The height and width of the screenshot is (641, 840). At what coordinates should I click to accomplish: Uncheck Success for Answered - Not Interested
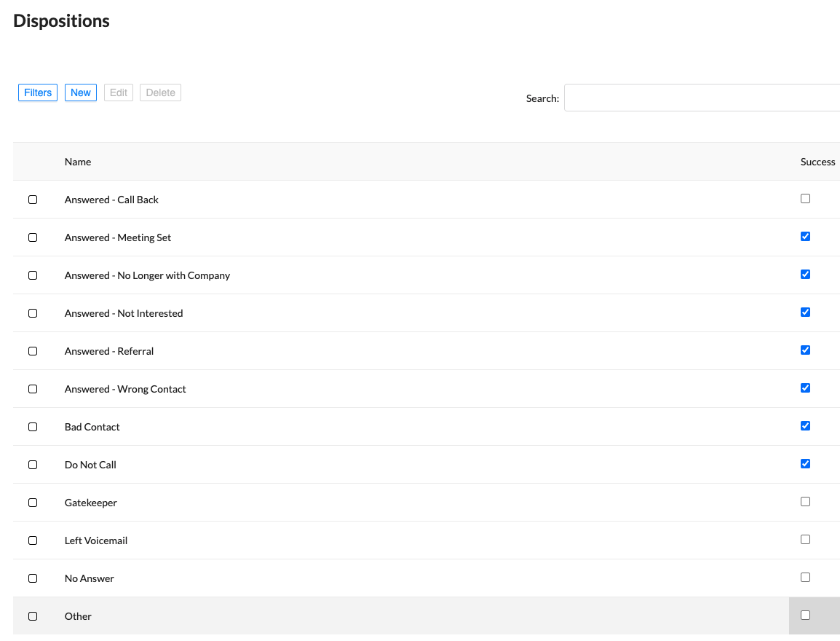pyautogui.click(x=805, y=312)
